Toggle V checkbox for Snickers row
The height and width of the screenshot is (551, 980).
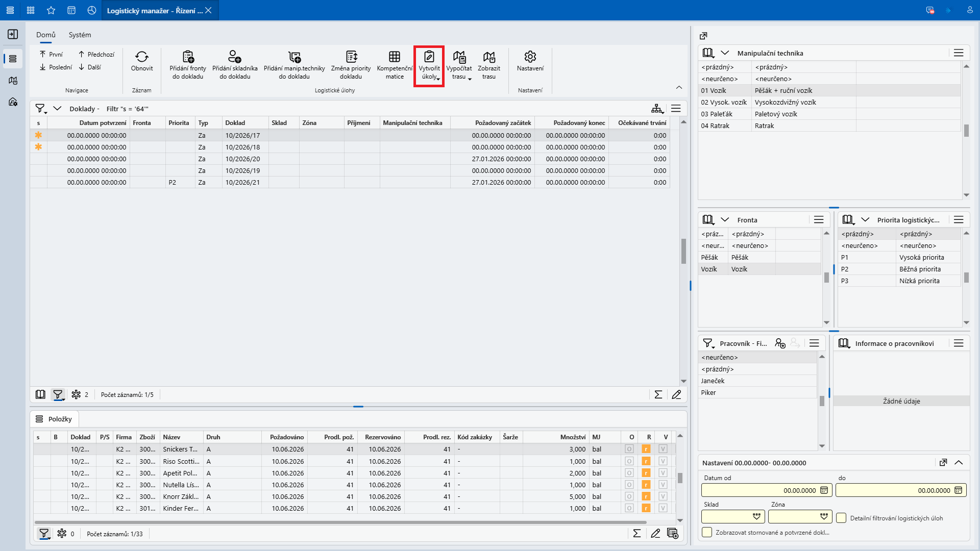[663, 449]
